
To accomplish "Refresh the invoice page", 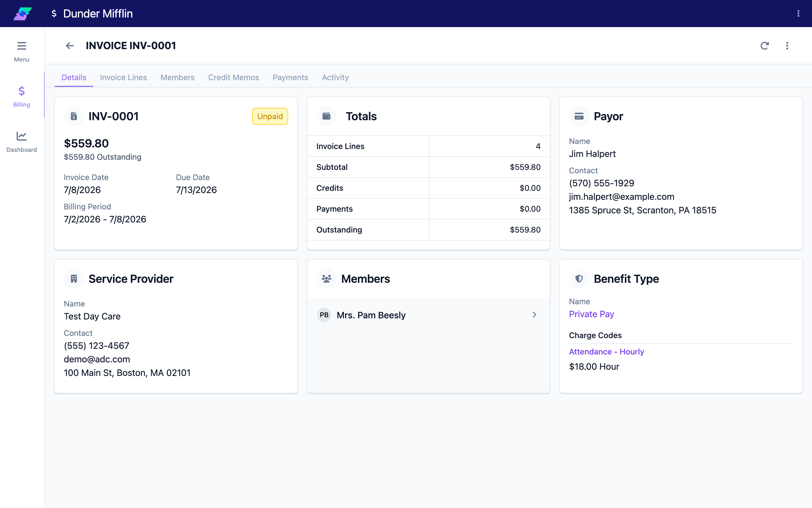I will [x=765, y=46].
